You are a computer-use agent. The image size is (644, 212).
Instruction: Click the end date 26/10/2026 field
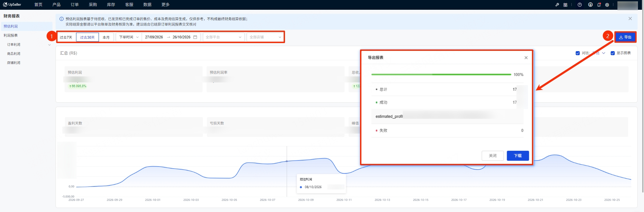pyautogui.click(x=181, y=37)
